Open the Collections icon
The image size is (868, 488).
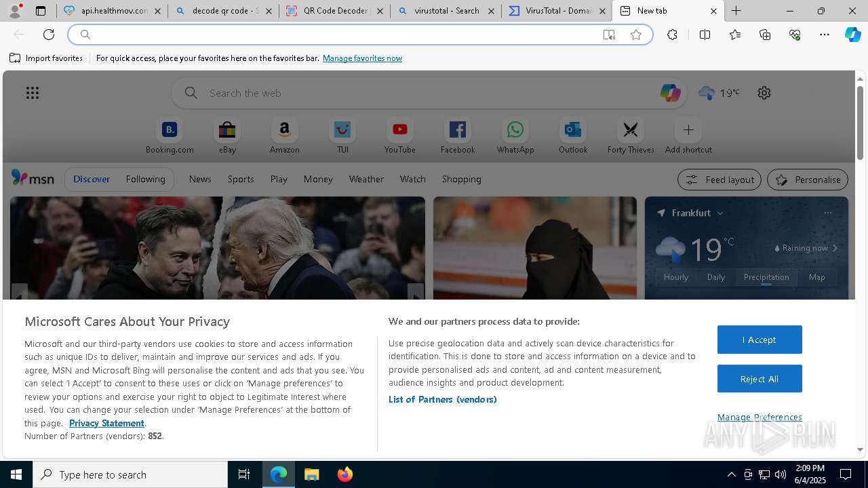[765, 35]
